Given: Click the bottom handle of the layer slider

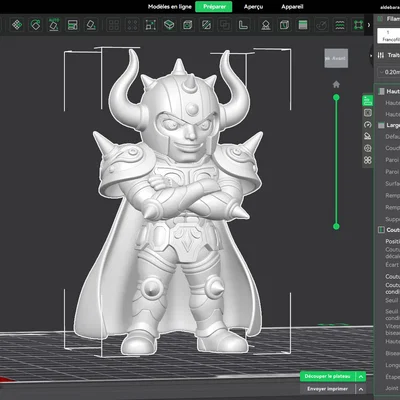Looking at the screenshot, I should pyautogui.click(x=336, y=227).
